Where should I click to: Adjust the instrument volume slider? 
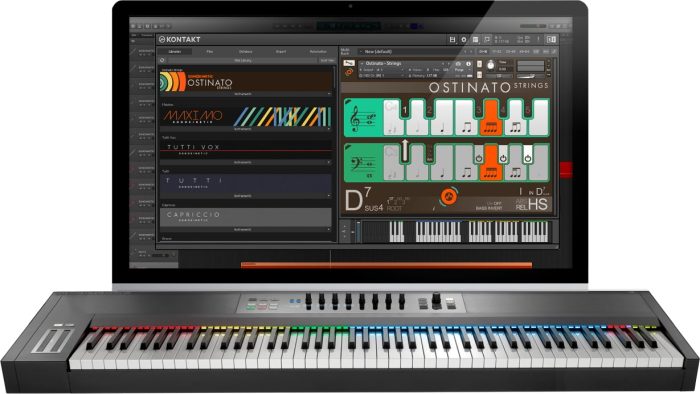point(531,76)
